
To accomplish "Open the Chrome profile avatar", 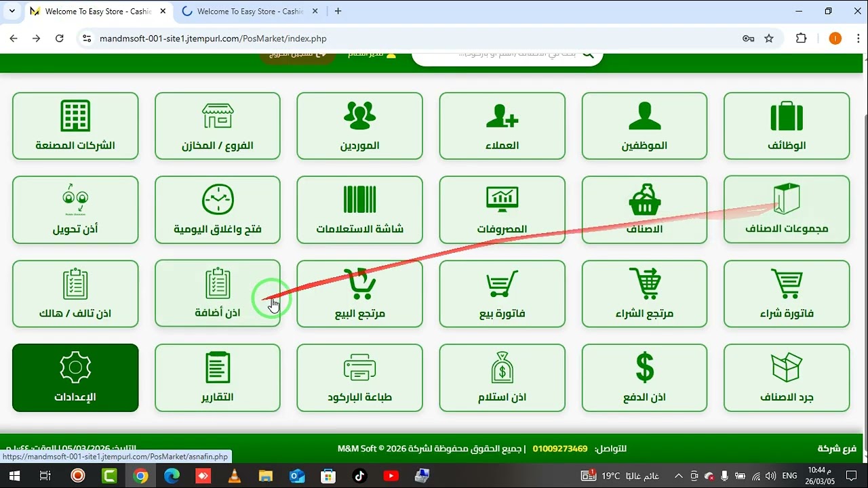I will [835, 39].
